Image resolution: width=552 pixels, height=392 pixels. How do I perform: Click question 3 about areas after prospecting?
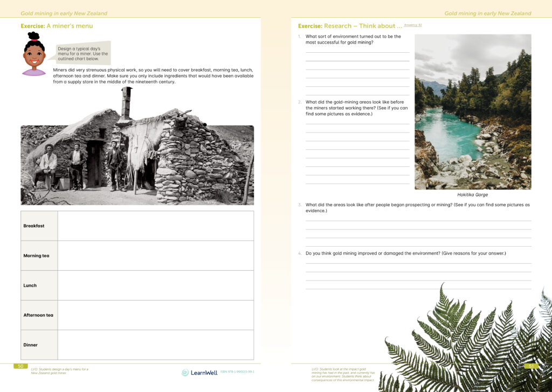tap(418, 207)
